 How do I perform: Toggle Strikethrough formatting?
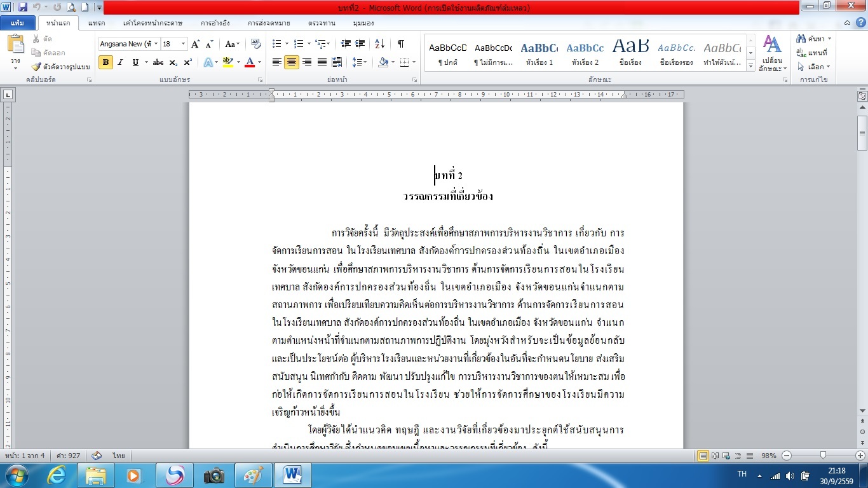[x=158, y=62]
